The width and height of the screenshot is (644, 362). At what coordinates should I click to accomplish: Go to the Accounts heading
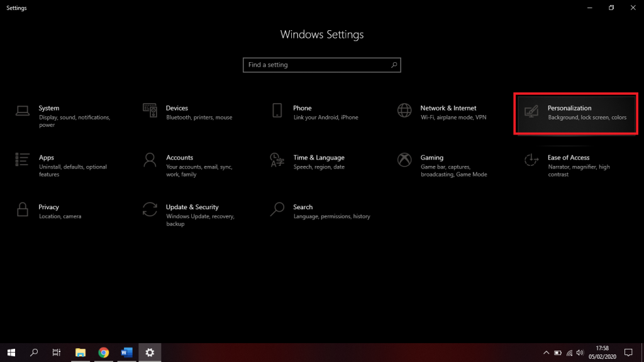[179, 158]
